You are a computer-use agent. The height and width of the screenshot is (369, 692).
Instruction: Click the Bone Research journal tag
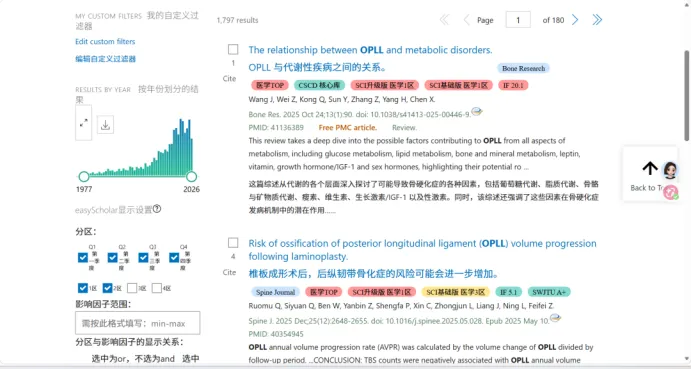pyautogui.click(x=523, y=68)
